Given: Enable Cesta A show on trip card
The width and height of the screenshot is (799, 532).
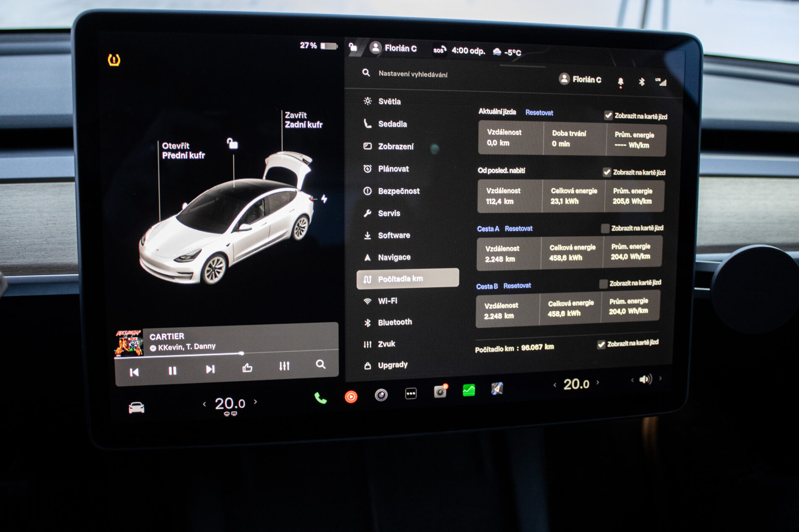Looking at the screenshot, I should [x=605, y=228].
